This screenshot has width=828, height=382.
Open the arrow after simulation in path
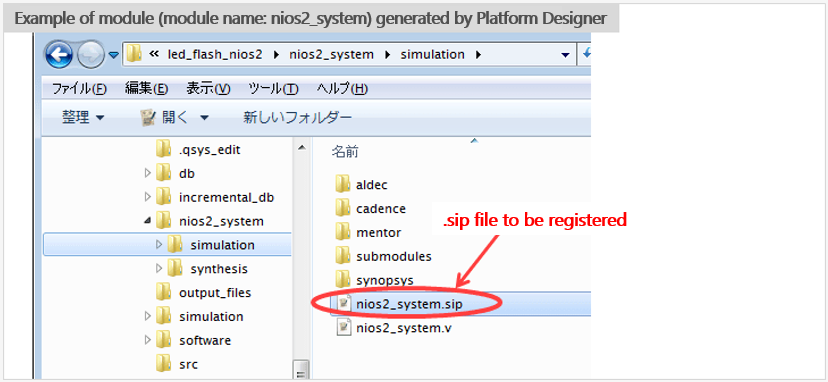[x=478, y=54]
